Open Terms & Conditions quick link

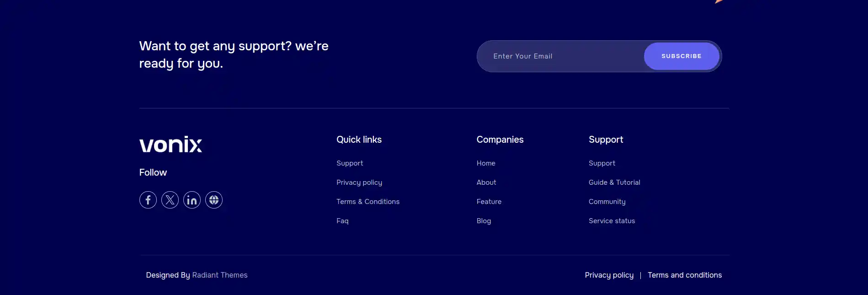point(368,202)
